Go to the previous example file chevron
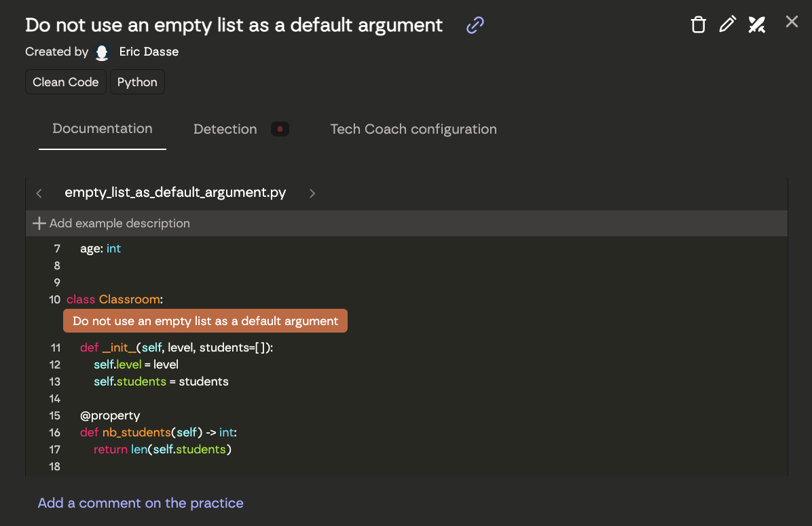812x526 pixels. tap(39, 193)
